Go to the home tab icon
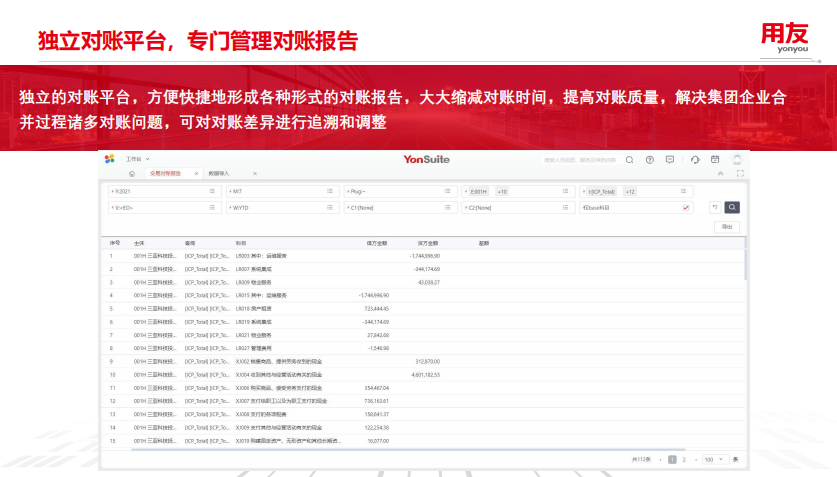This screenshot has height=477, width=837. click(132, 173)
